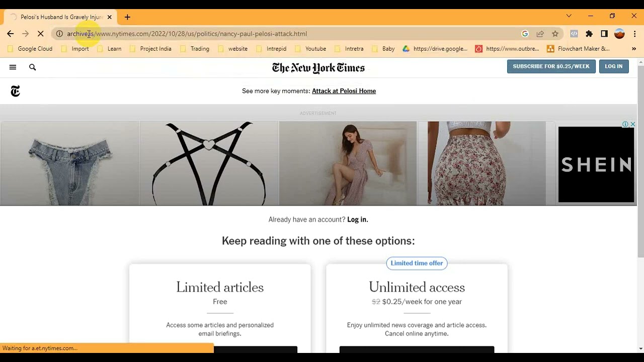This screenshot has height=362, width=644.
Task: Open the Import bookmark folder
Action: [74, 49]
